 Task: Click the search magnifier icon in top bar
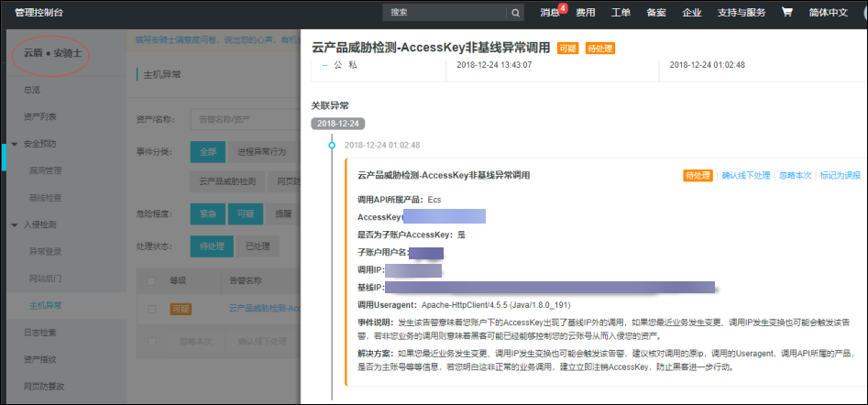515,13
